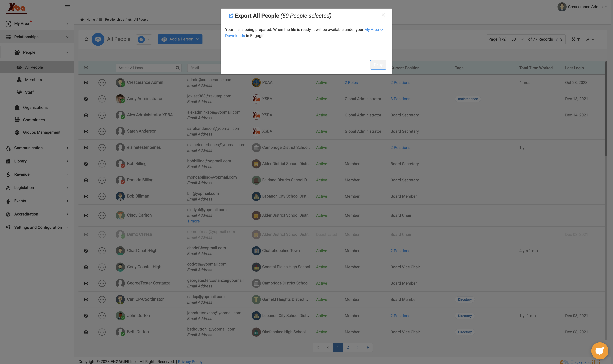The image size is (613, 364).
Task: Open the page size 50 dropdown
Action: coord(517,39)
